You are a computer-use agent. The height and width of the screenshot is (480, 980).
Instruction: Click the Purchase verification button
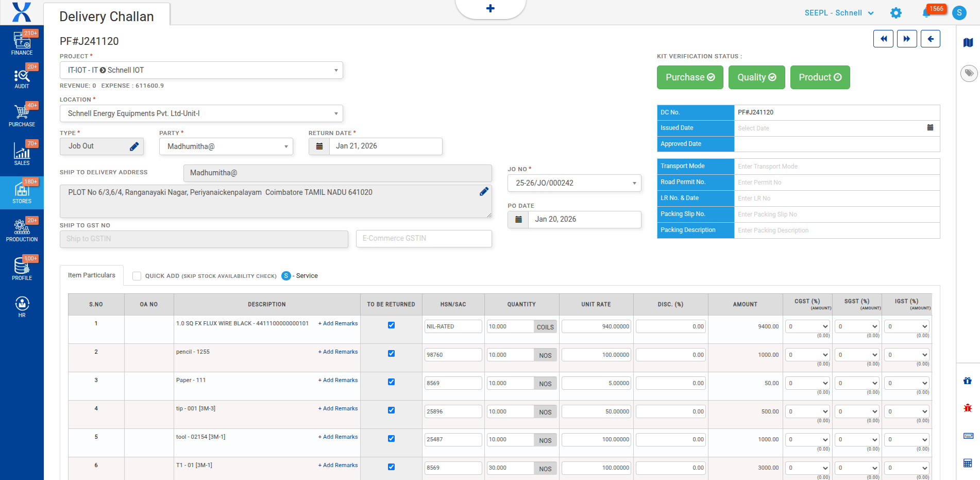(690, 77)
